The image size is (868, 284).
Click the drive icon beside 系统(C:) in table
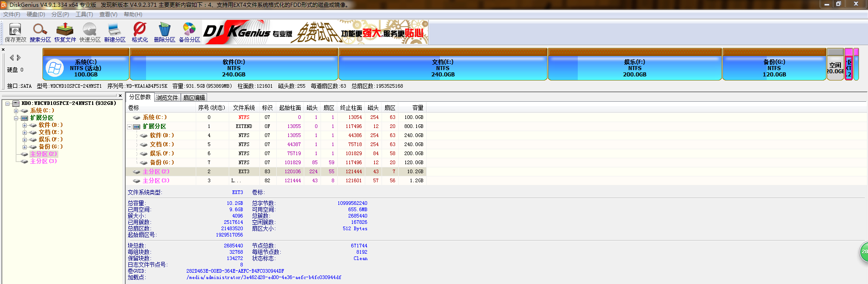tap(137, 117)
